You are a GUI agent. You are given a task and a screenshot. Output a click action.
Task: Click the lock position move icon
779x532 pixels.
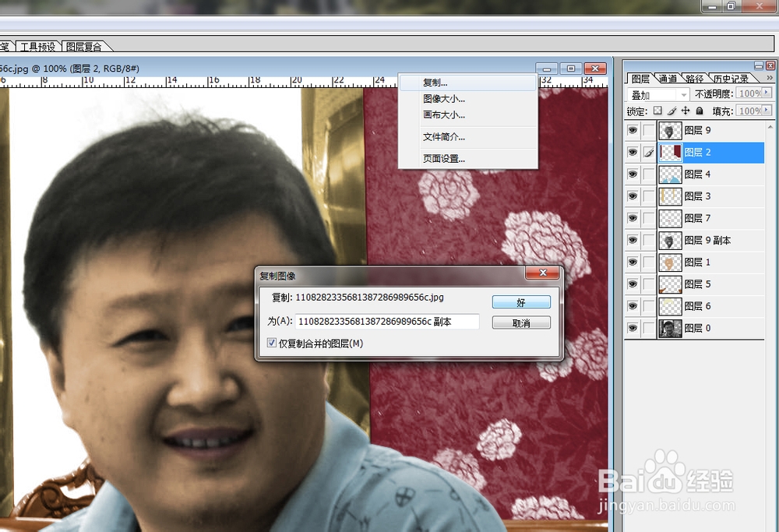(x=686, y=111)
